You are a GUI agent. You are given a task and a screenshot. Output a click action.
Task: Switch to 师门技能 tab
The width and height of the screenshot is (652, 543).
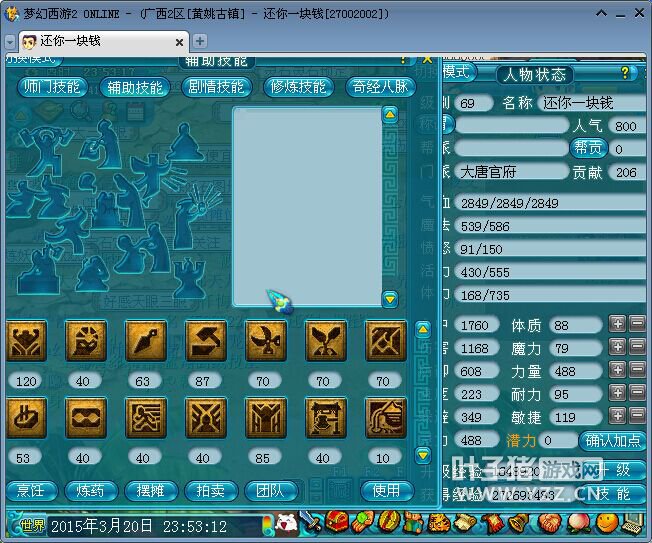pyautogui.click(x=52, y=87)
